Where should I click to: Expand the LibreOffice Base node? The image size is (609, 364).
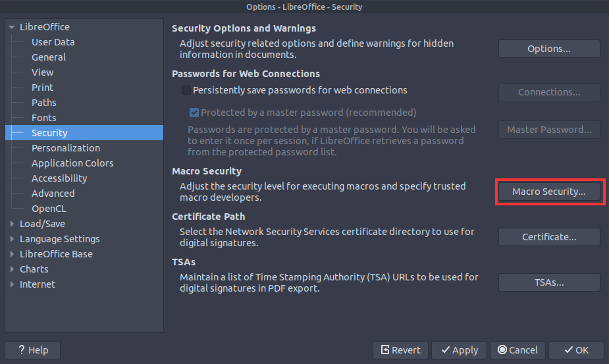12,254
